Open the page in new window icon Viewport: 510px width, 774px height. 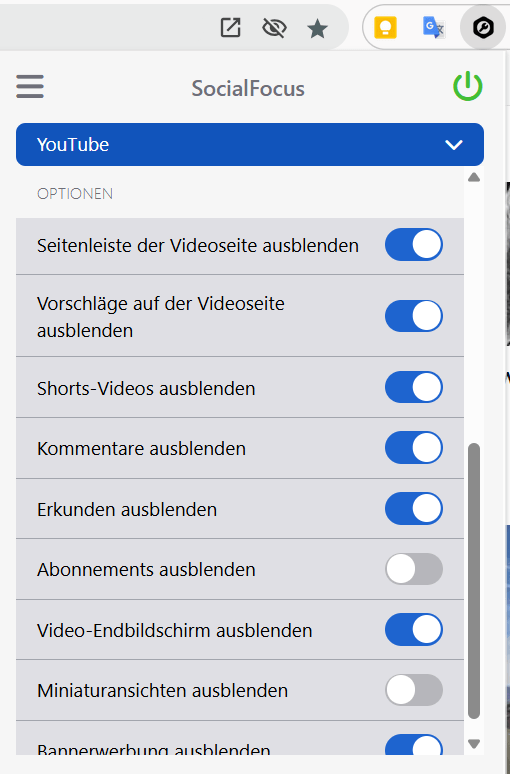tap(231, 28)
